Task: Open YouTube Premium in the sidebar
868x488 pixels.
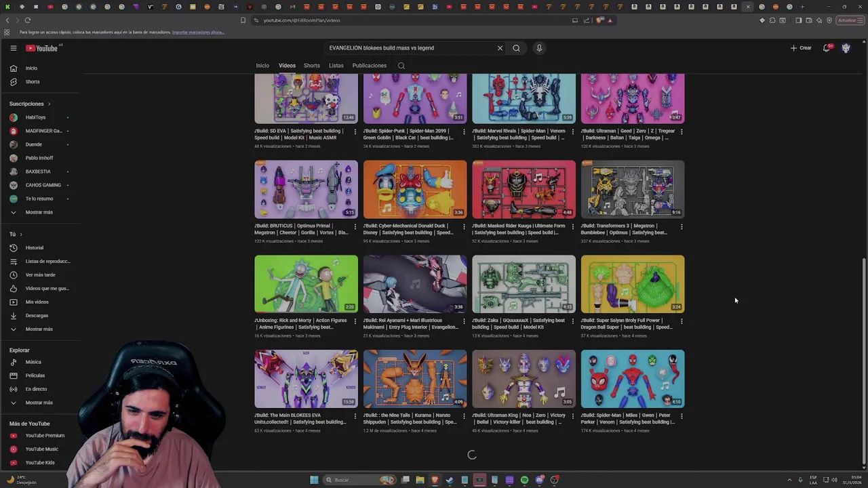Action: click(41, 435)
